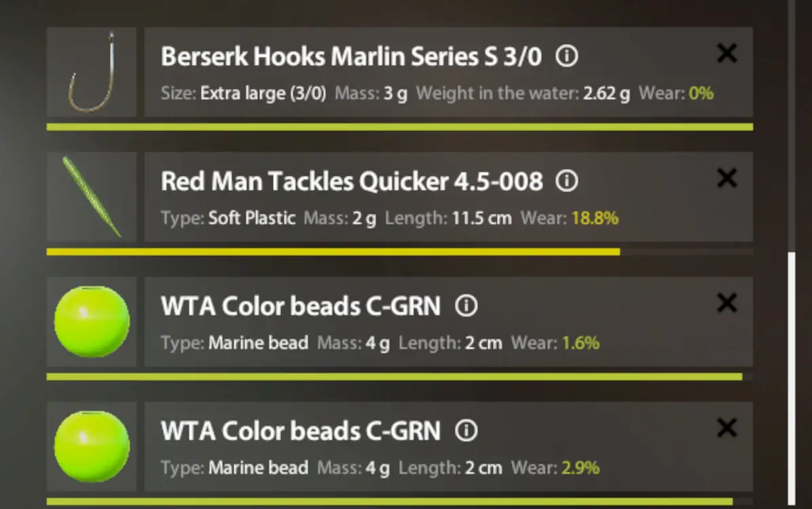
Task: View info for bead with 1.6% wear
Action: pos(466,305)
